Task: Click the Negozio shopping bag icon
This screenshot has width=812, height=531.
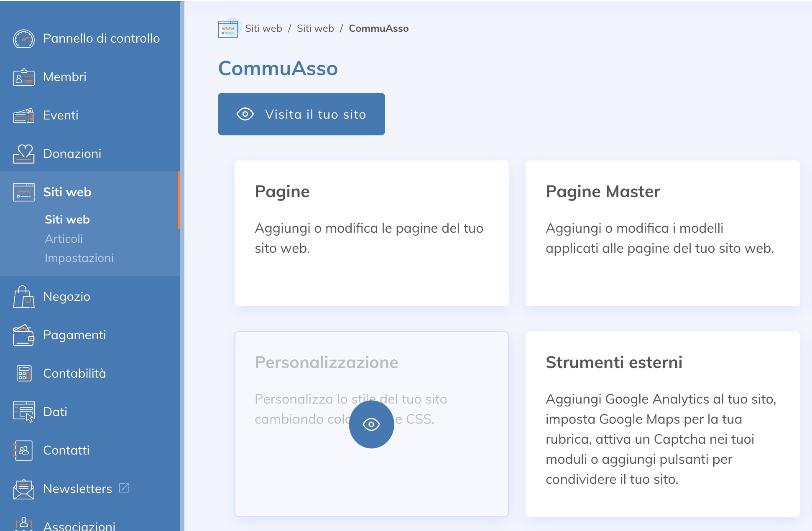Action: point(24,297)
